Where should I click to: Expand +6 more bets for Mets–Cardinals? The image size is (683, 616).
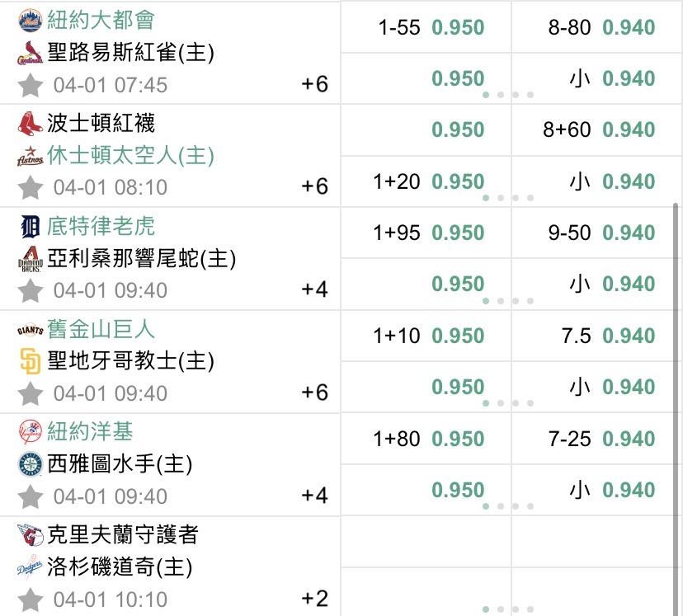(314, 84)
